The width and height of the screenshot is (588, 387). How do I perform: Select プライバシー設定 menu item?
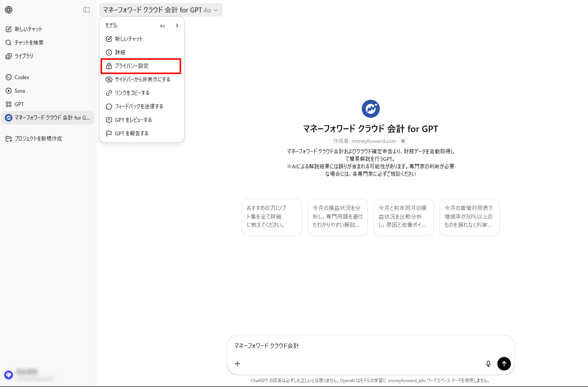142,66
